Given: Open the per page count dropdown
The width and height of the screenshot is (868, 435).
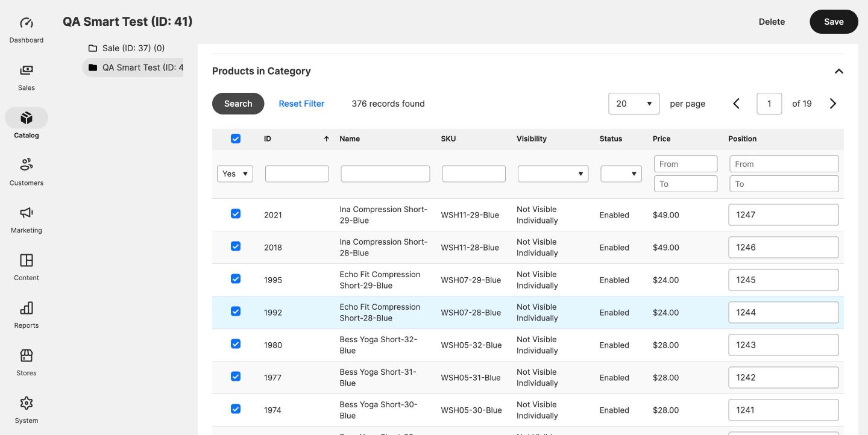Looking at the screenshot, I should click(x=634, y=104).
